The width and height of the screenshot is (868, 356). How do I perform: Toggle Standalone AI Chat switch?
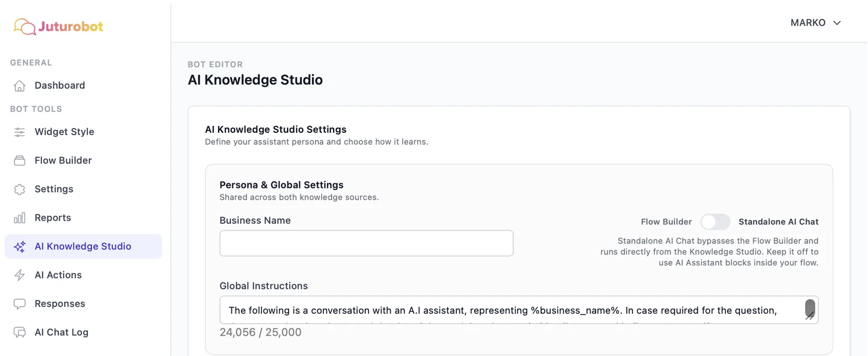715,222
